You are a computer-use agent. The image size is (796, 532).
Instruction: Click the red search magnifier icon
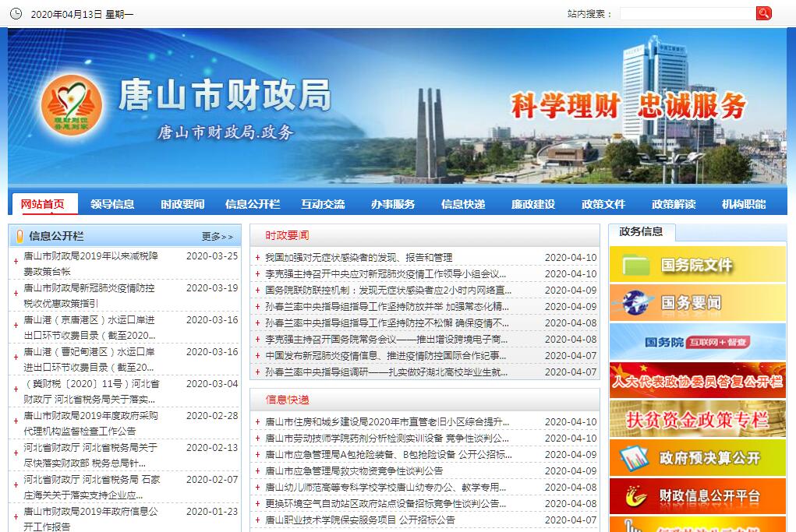coord(763,13)
